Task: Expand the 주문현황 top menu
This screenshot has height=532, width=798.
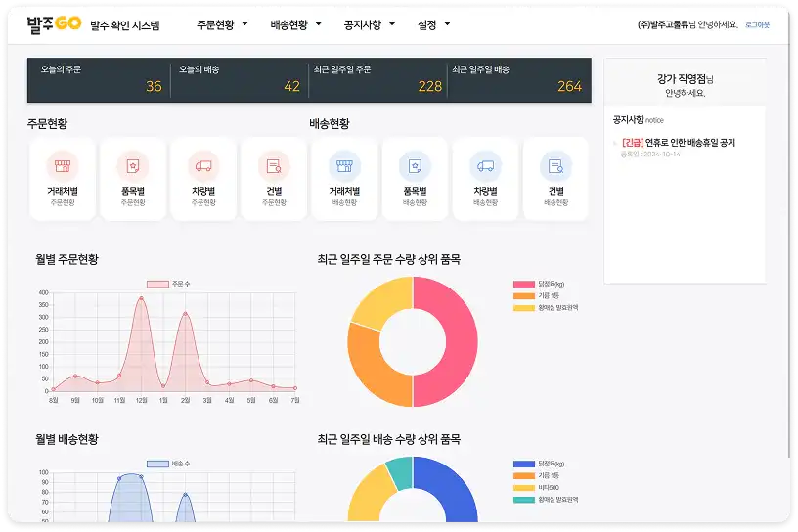Action: pos(222,24)
